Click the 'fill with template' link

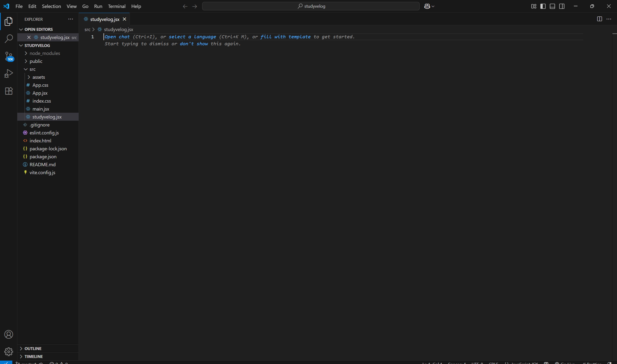pyautogui.click(x=285, y=37)
